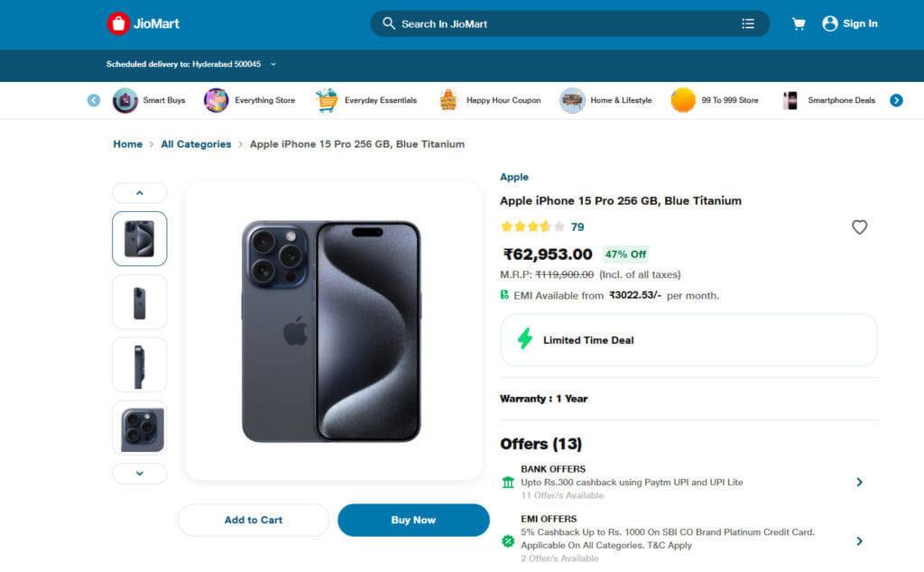Click the Add to Cart button
The width and height of the screenshot is (924, 572).
click(x=254, y=521)
